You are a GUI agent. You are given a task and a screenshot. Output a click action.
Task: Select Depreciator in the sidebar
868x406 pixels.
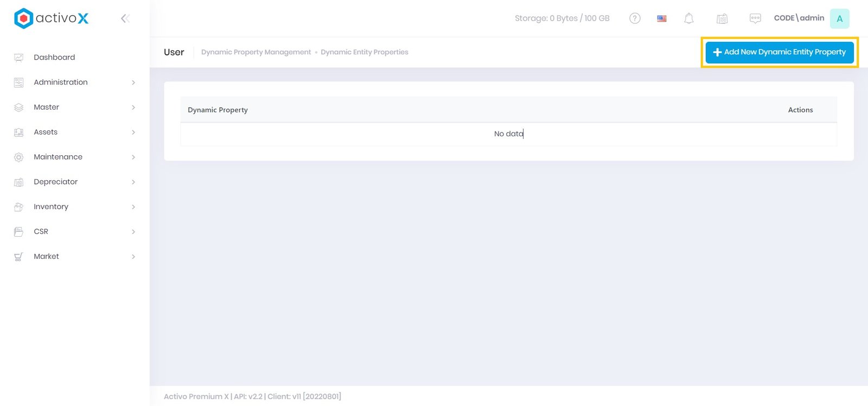55,182
